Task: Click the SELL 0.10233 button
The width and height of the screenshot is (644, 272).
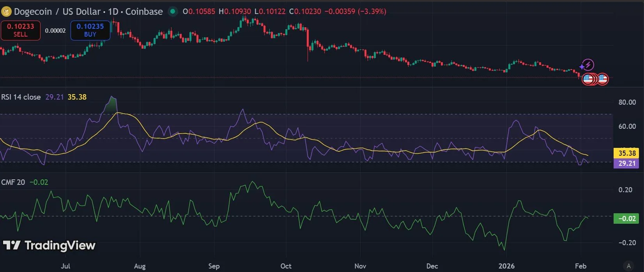Action: pyautogui.click(x=21, y=30)
